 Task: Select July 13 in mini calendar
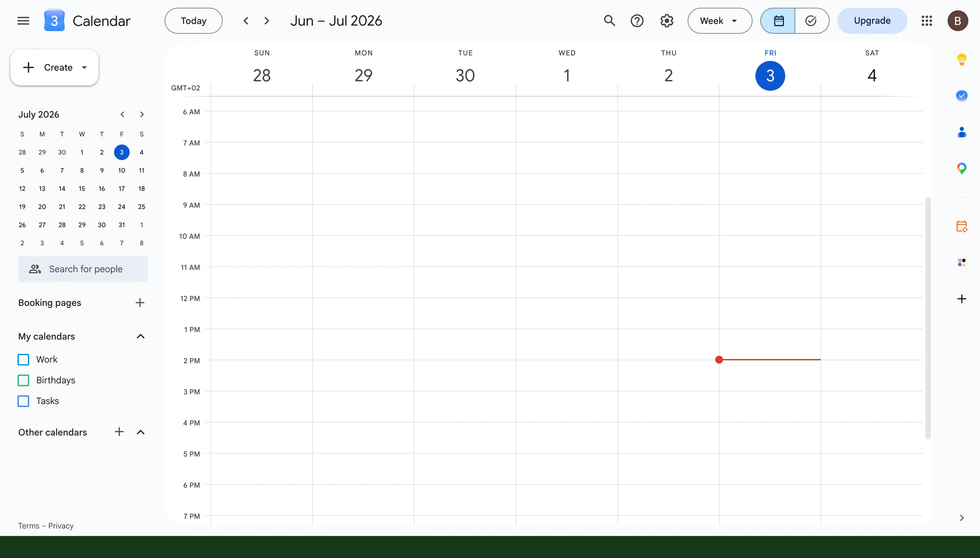tap(42, 189)
